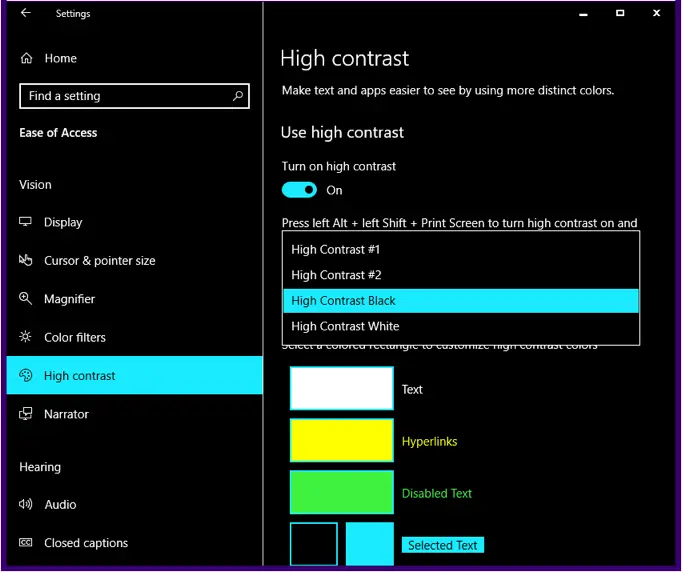Image resolution: width=682 pixels, height=572 pixels.
Task: Click the Display monitor icon
Action: tap(25, 222)
